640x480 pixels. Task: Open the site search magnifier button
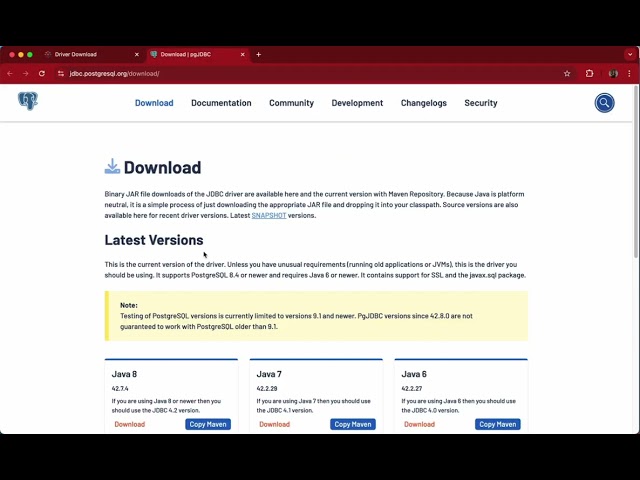[604, 103]
